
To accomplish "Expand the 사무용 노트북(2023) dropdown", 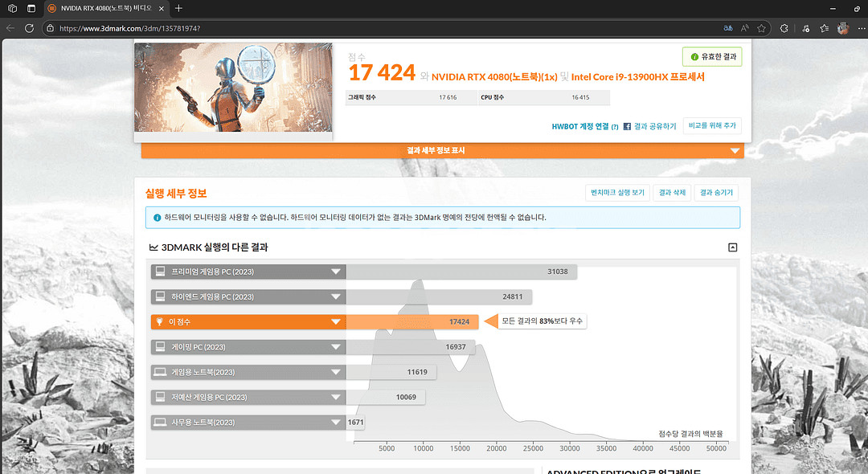I will point(335,423).
